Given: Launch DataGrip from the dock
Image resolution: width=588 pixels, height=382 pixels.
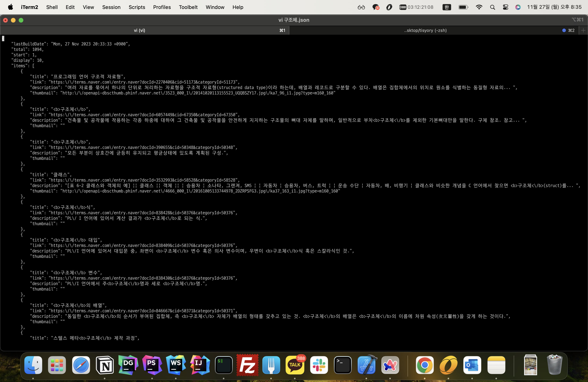Looking at the screenshot, I should (128, 365).
